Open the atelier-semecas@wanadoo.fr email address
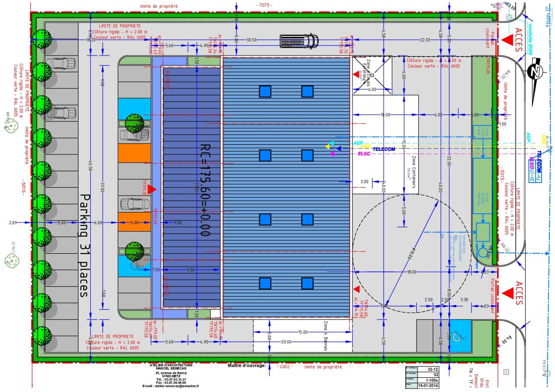 173,385
